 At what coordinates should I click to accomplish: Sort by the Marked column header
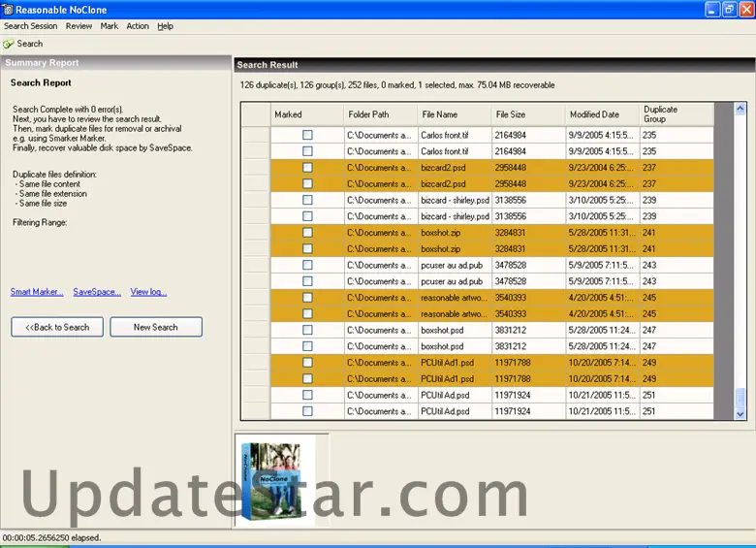[307, 114]
